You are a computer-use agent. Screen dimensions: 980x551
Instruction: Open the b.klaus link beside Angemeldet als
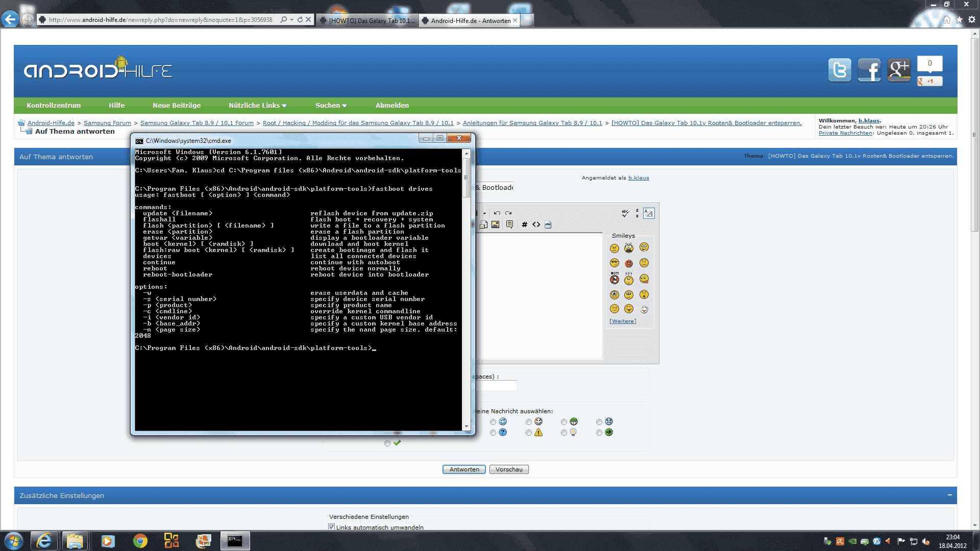tap(639, 178)
